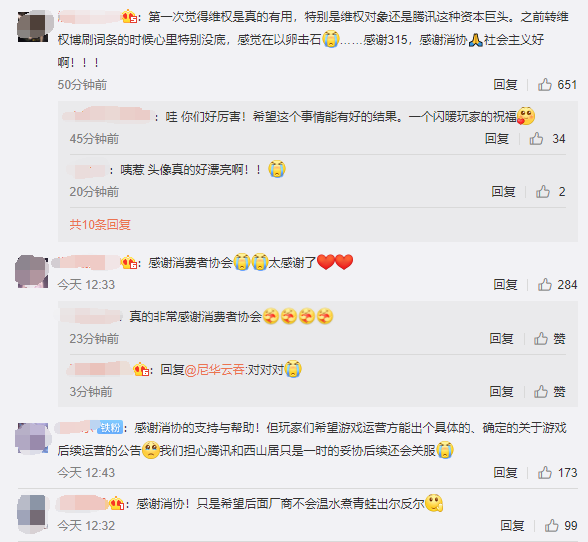The height and width of the screenshot is (542, 588).
Task: Open avatar of the 感谢消费者协会 commenter
Action: point(32,271)
